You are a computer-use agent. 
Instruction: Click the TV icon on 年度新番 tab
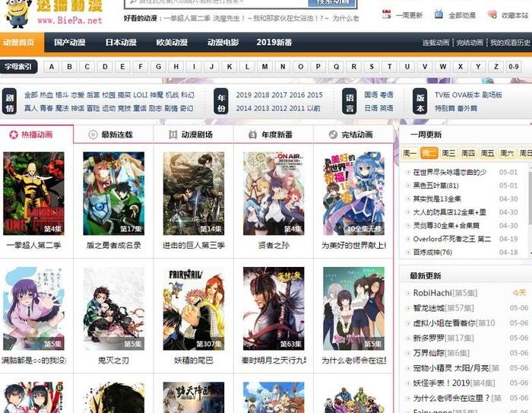(252, 135)
